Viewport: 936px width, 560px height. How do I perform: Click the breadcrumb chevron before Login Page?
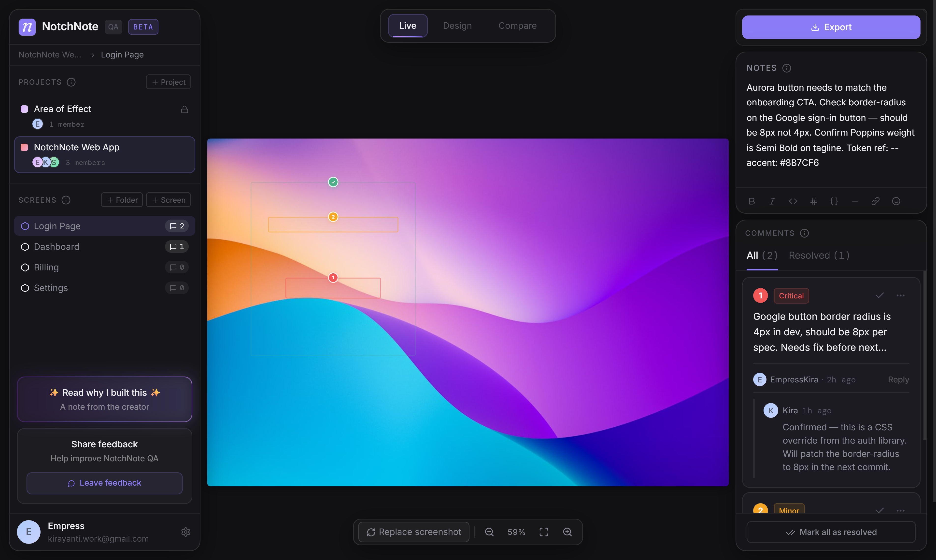tap(92, 55)
